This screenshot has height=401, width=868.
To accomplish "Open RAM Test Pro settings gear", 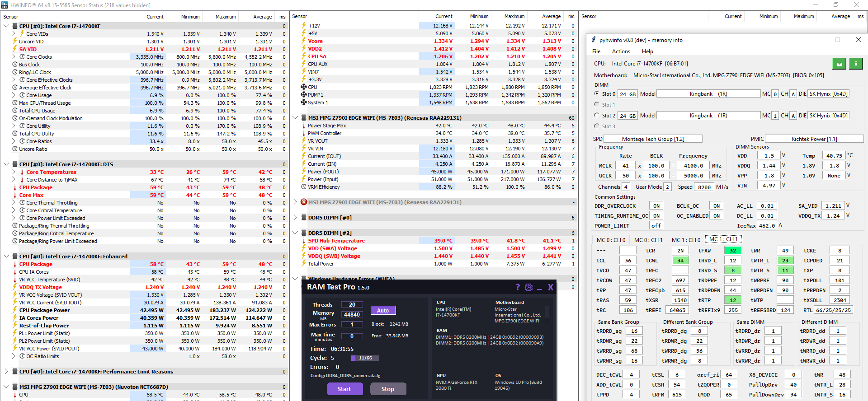I will 528,287.
